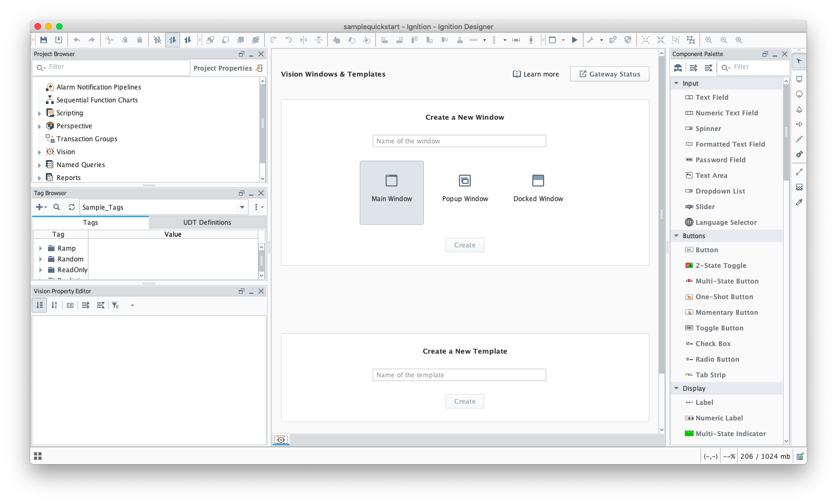Click the Paste clipboard icon in the toolbar
This screenshot has height=504, width=837.
140,40
